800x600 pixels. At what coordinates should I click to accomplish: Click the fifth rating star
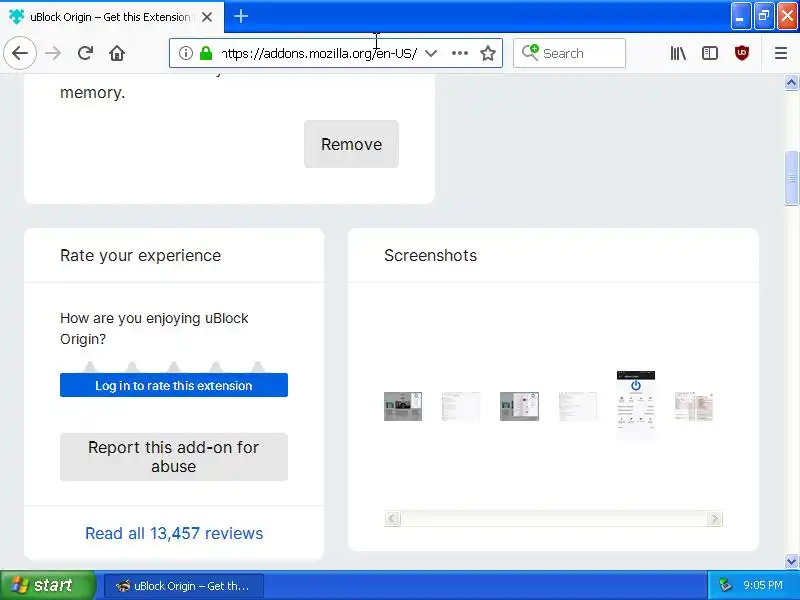tap(258, 367)
